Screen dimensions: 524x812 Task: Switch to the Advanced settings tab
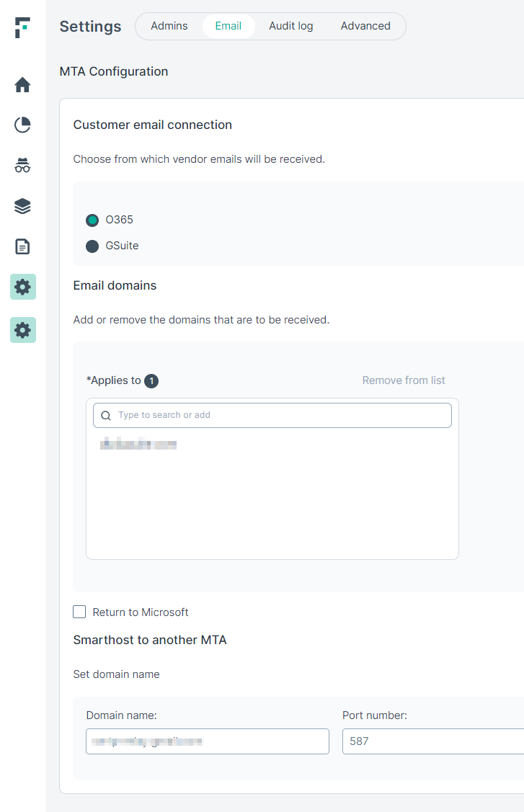(365, 25)
